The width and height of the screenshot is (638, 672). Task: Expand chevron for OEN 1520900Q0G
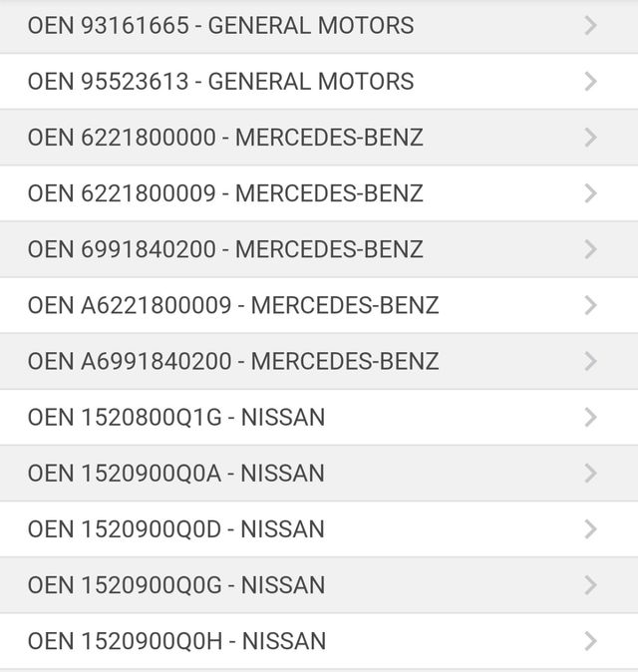591,584
